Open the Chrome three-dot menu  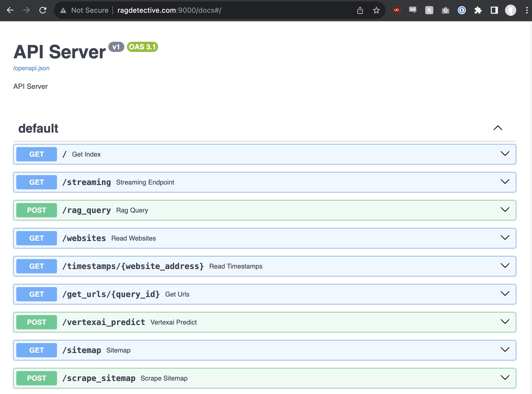[527, 10]
